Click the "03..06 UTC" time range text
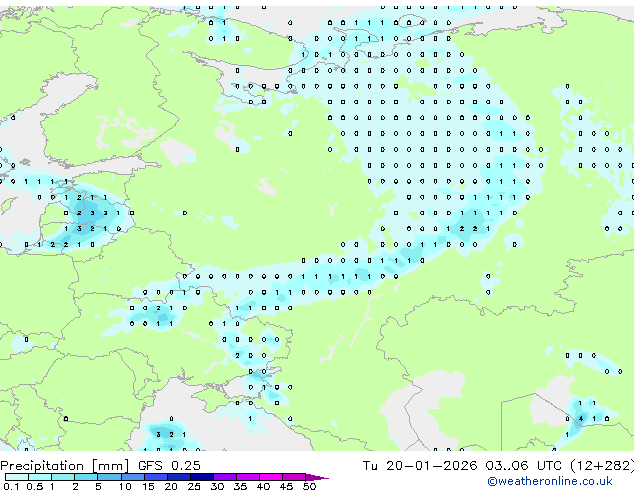The image size is (634, 490). point(524,465)
